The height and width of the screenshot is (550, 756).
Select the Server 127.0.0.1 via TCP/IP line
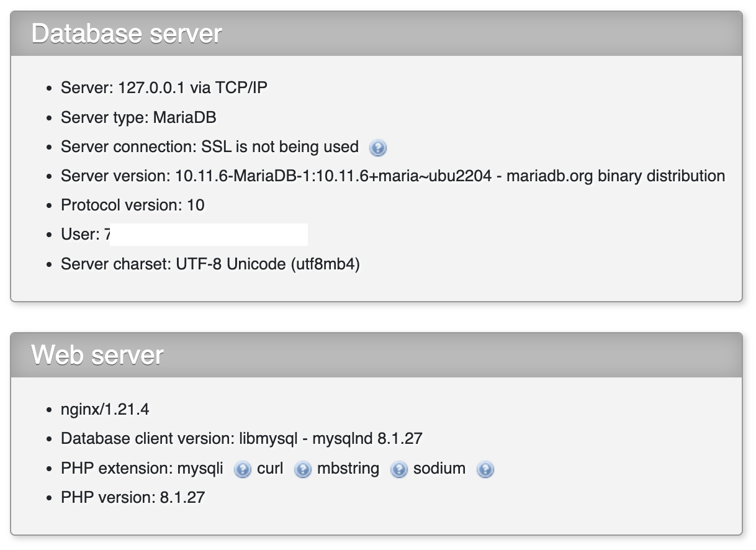coord(164,88)
